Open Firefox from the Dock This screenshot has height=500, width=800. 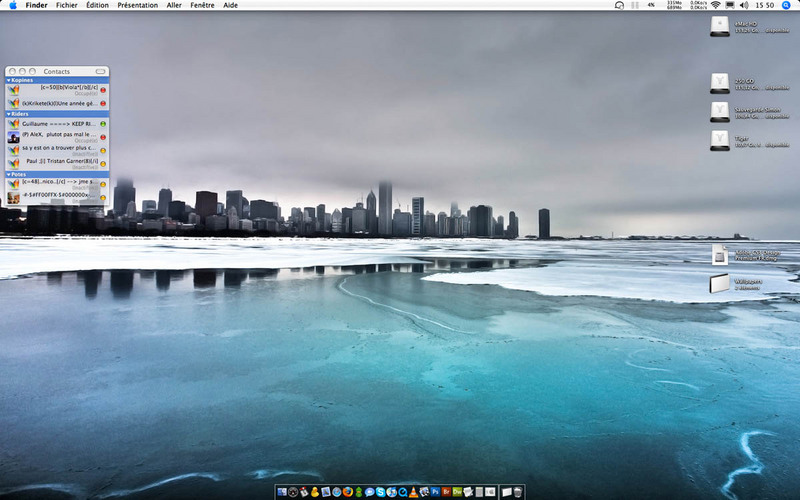tap(348, 492)
